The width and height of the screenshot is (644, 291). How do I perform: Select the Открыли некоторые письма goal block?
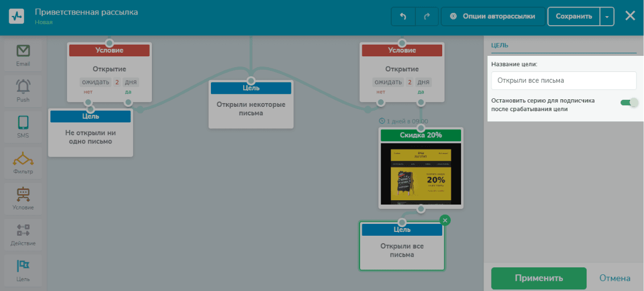251,104
